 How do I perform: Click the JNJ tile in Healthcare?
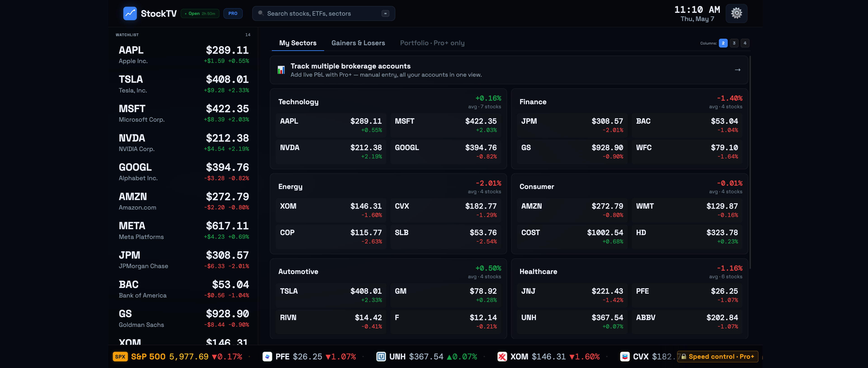(572, 295)
